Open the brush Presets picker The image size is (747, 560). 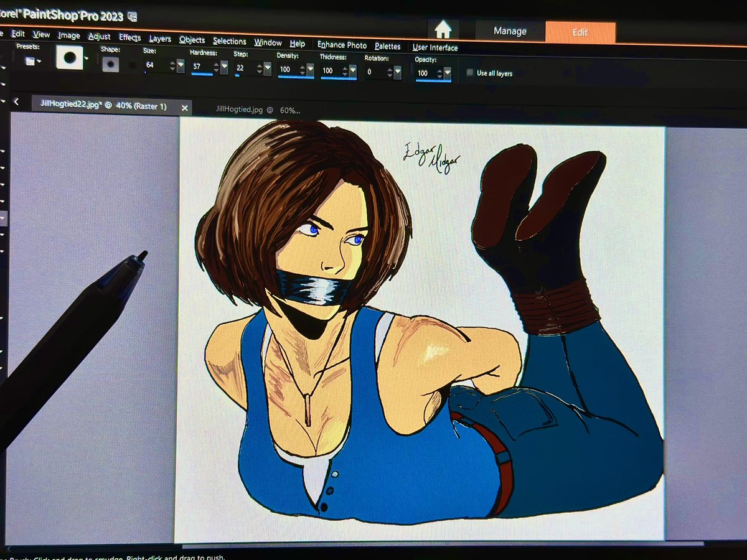33,60
